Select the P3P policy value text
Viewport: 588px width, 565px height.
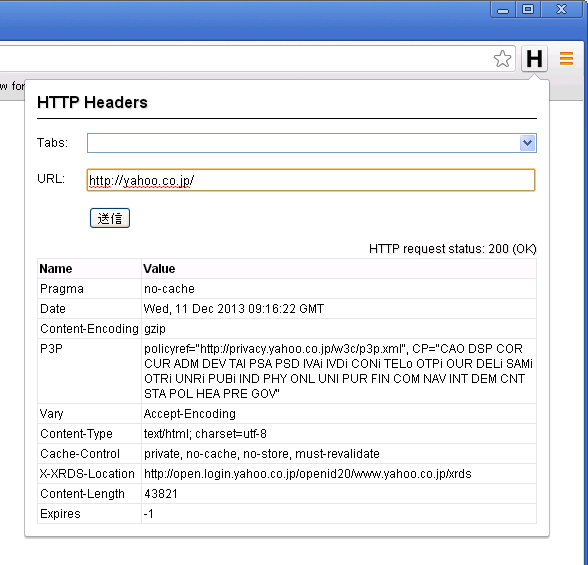338,371
